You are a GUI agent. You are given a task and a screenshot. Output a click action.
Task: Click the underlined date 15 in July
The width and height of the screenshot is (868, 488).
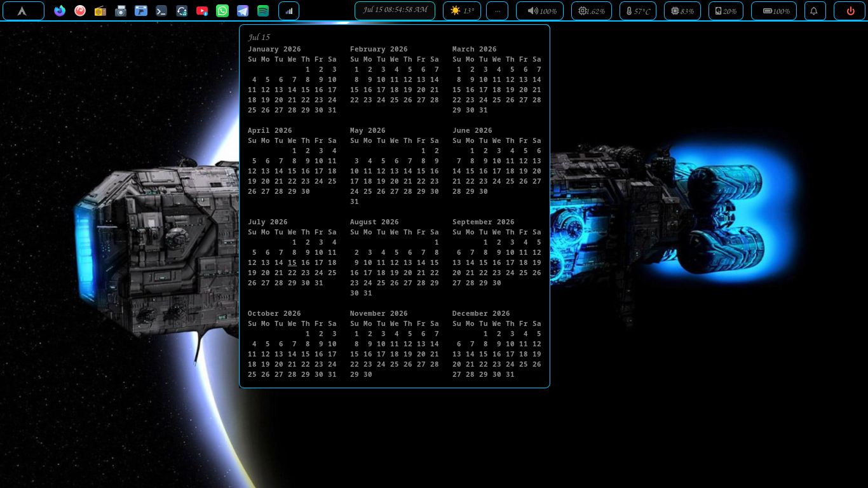click(292, 262)
